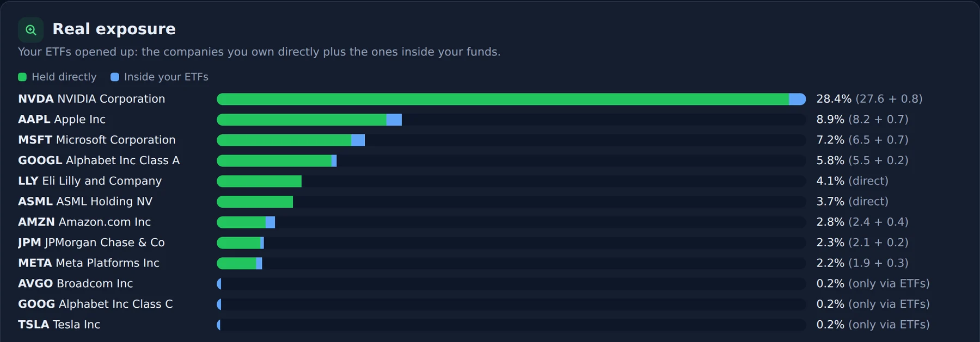Select the MSFT Microsoft Corporation label
This screenshot has width=980, height=342.
pyautogui.click(x=97, y=140)
